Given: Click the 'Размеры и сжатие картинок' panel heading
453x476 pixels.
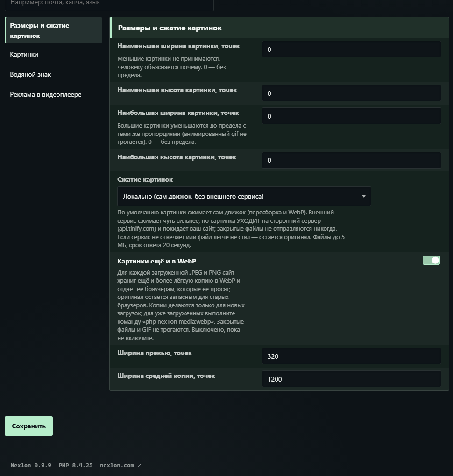Looking at the screenshot, I should tap(170, 28).
